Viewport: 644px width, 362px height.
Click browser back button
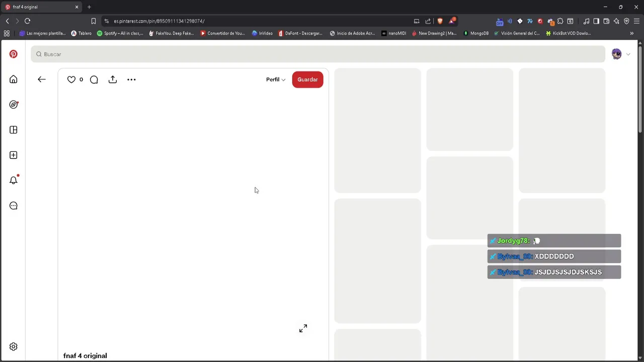click(x=7, y=21)
